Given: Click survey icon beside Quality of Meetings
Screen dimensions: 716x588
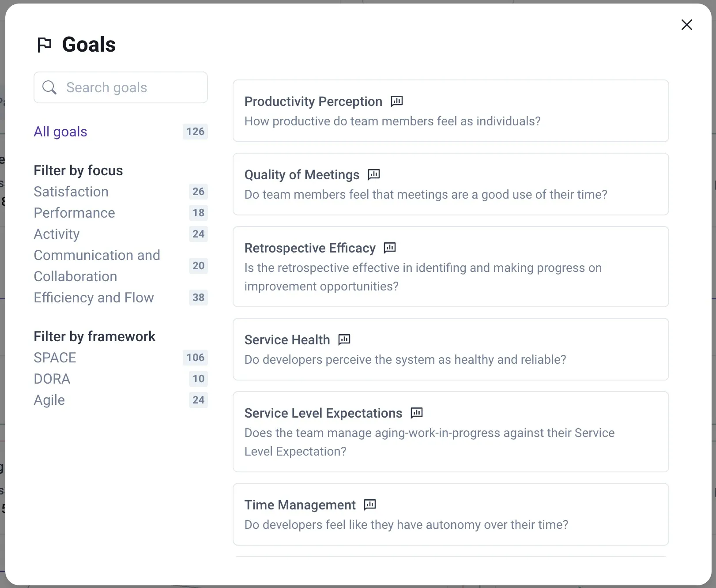Looking at the screenshot, I should click(x=374, y=174).
